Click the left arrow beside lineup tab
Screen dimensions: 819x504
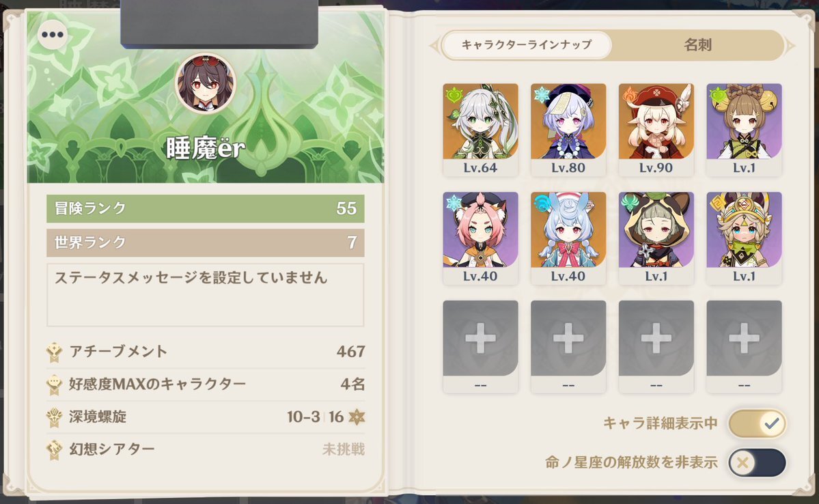(x=434, y=46)
